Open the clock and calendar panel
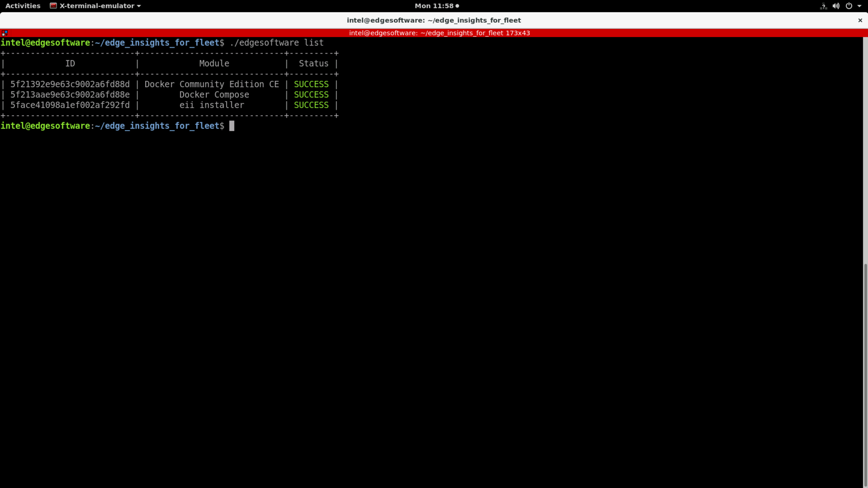Image resolution: width=868 pixels, height=488 pixels. 437,6
